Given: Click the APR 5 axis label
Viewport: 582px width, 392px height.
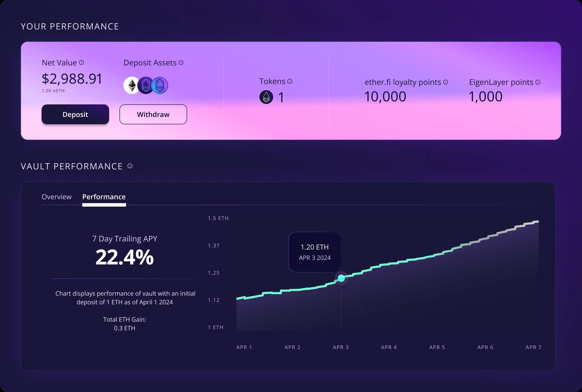Looking at the screenshot, I should point(437,347).
